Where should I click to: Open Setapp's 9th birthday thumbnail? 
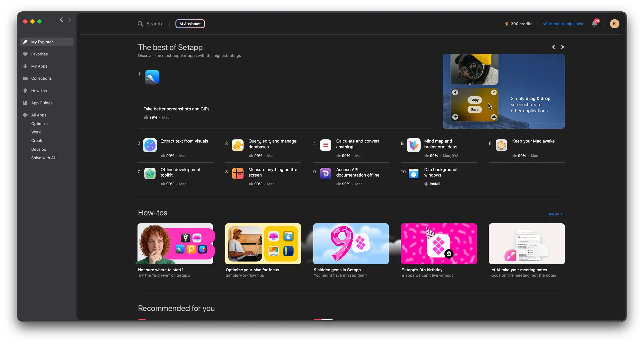(439, 244)
